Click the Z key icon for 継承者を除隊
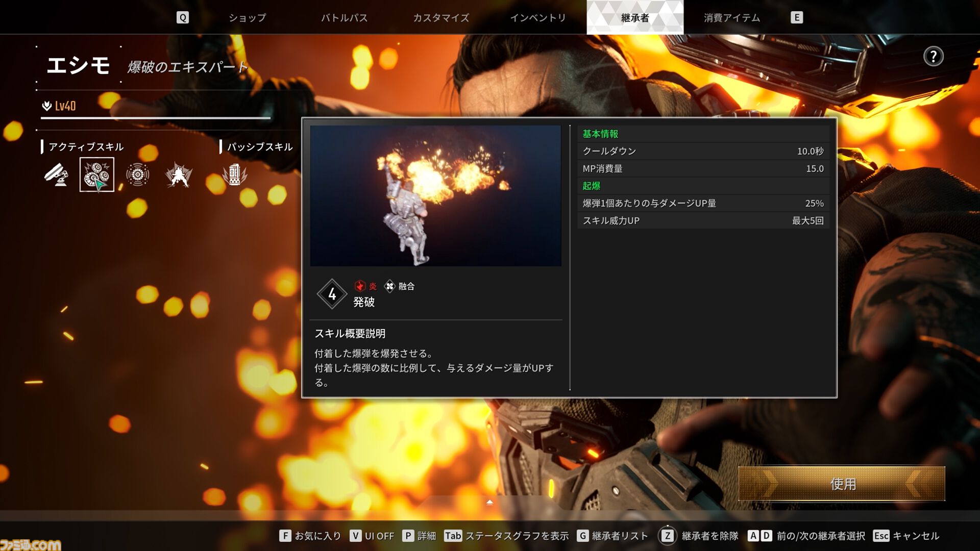This screenshot has width=980, height=551. 667,536
